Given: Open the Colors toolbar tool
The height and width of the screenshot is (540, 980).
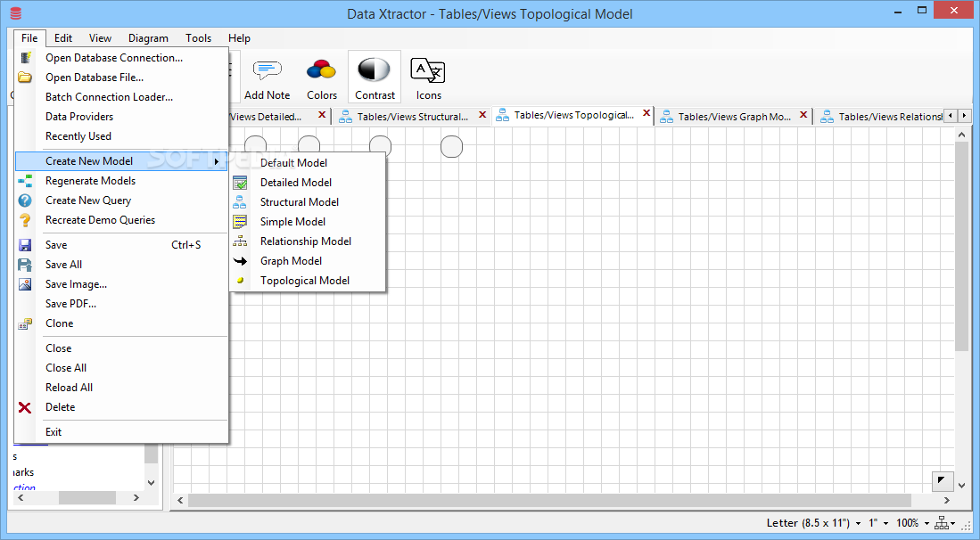Looking at the screenshot, I should [322, 78].
